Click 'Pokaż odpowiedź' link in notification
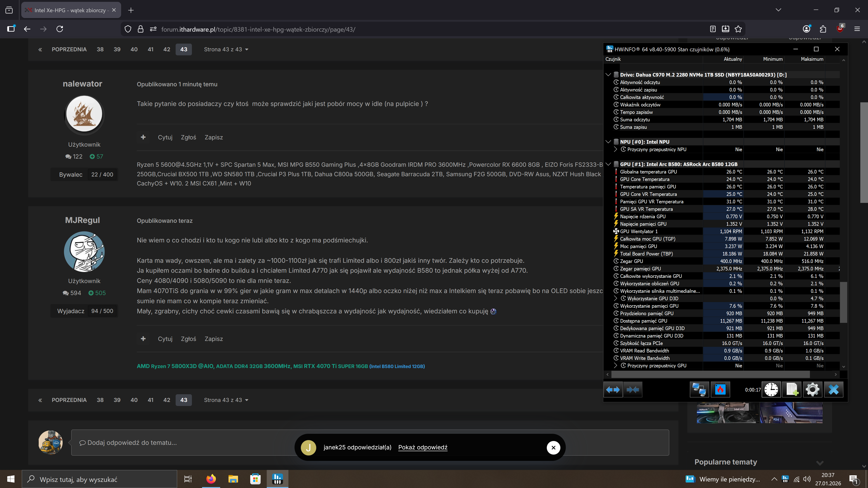The height and width of the screenshot is (488, 868). (422, 447)
